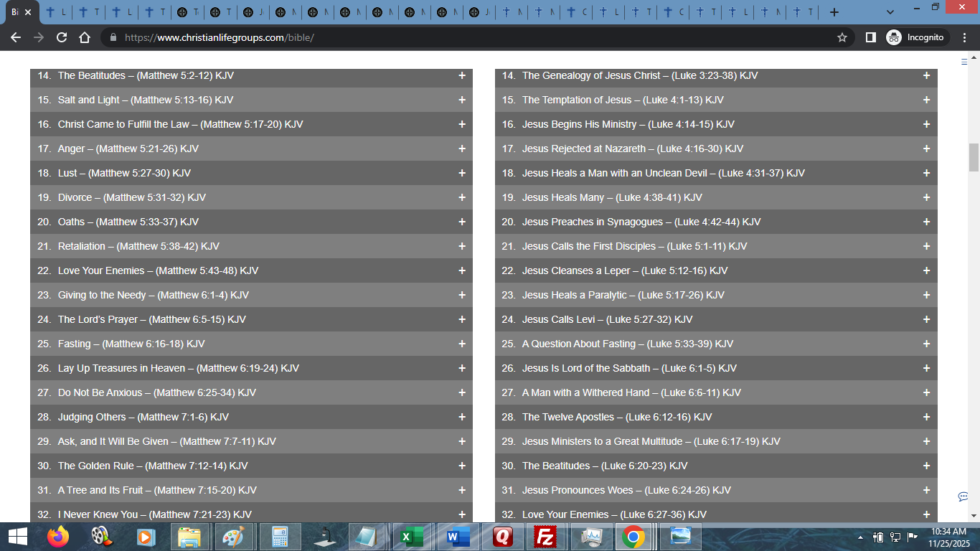This screenshot has width=980, height=551.
Task: Open a new browser tab
Action: 834,12
